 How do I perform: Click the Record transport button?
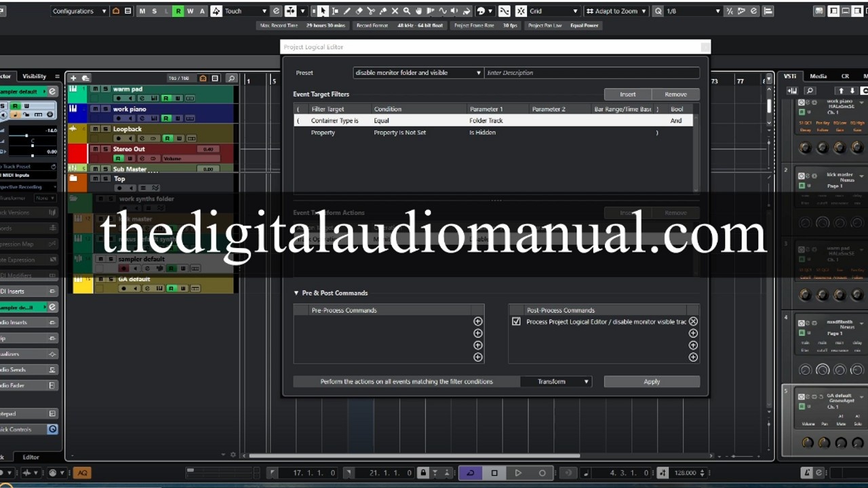(542, 473)
